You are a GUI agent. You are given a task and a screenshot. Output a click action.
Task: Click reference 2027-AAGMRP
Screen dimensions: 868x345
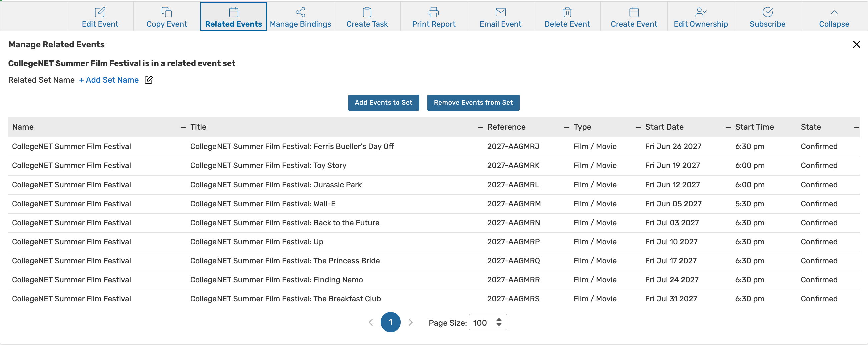tap(513, 242)
